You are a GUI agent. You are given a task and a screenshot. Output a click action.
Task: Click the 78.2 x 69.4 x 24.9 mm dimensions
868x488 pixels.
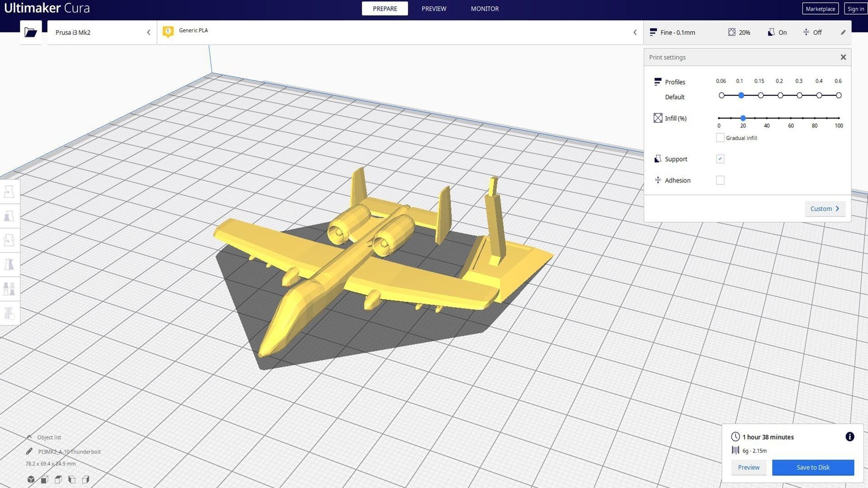(x=51, y=464)
